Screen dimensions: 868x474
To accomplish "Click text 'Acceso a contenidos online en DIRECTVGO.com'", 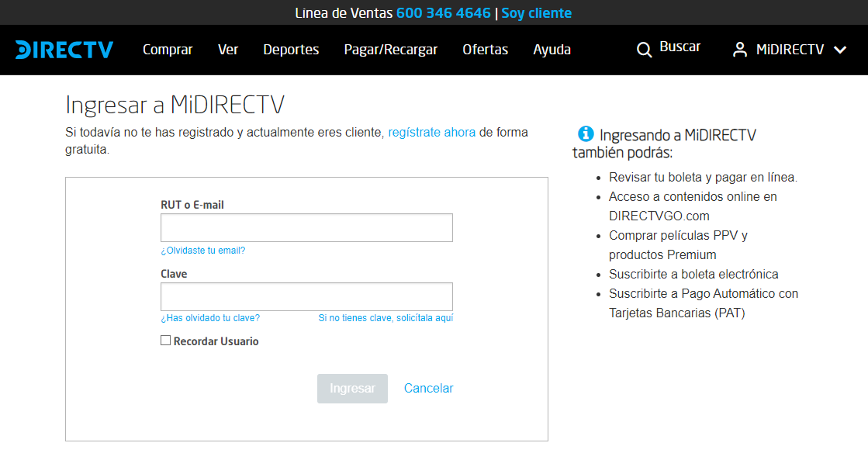I will pyautogui.click(x=693, y=206).
